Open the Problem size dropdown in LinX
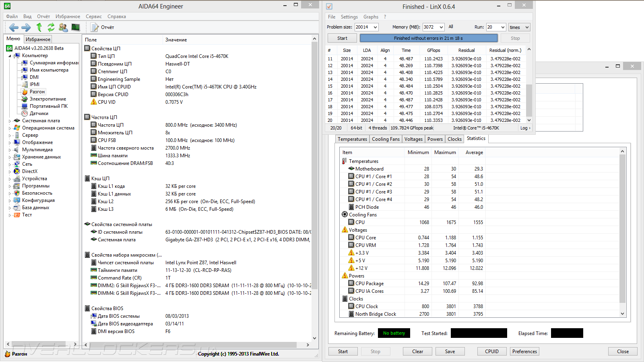The image size is (644, 362). pyautogui.click(x=375, y=27)
